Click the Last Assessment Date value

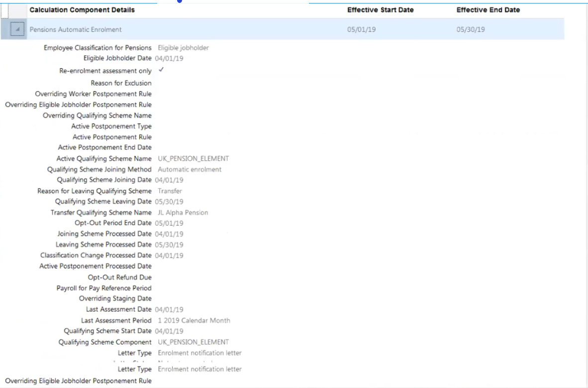[x=169, y=310]
